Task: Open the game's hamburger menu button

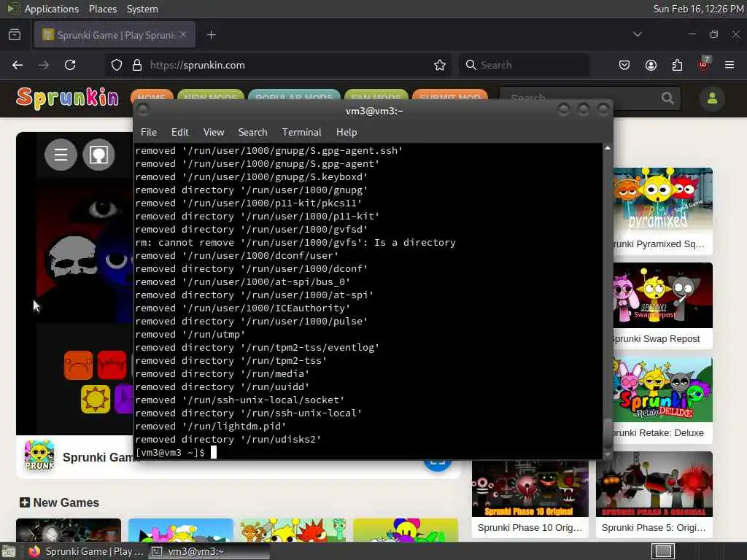Action: [61, 155]
